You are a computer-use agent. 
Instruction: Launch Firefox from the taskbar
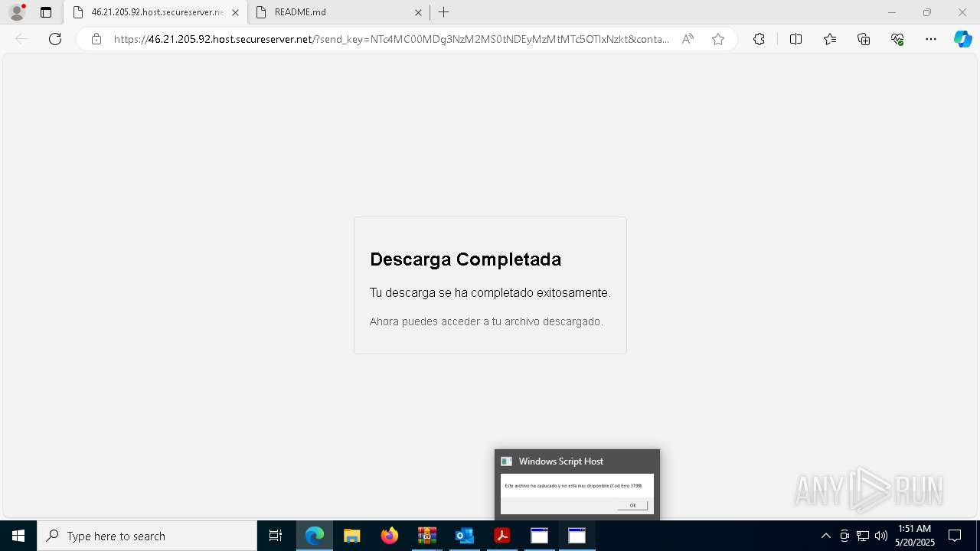(x=390, y=536)
